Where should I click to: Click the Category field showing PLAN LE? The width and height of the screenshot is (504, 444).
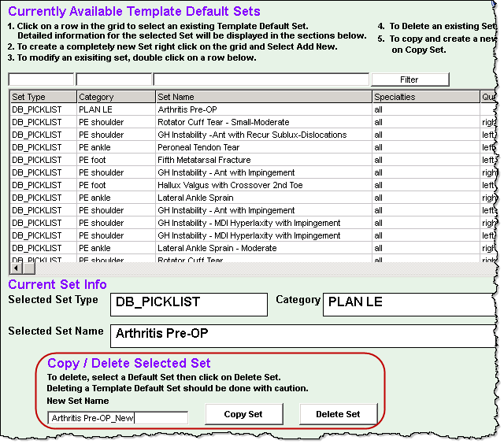coord(409,304)
